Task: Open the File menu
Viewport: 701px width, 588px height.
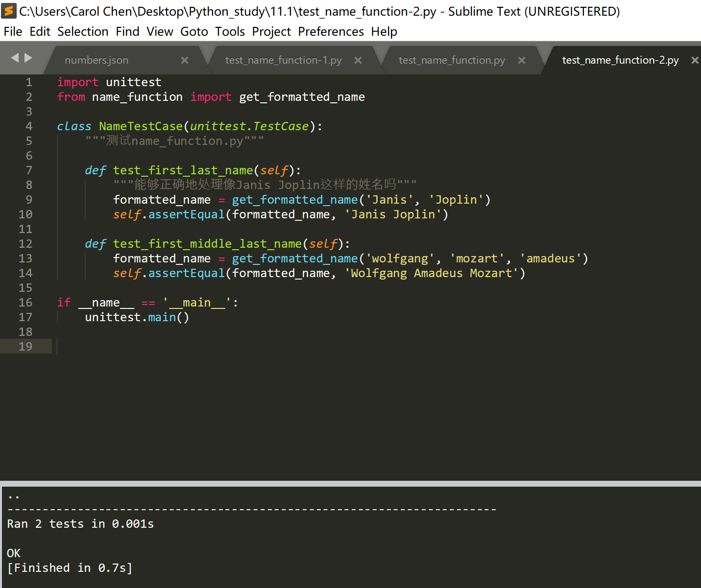Action: (13, 32)
